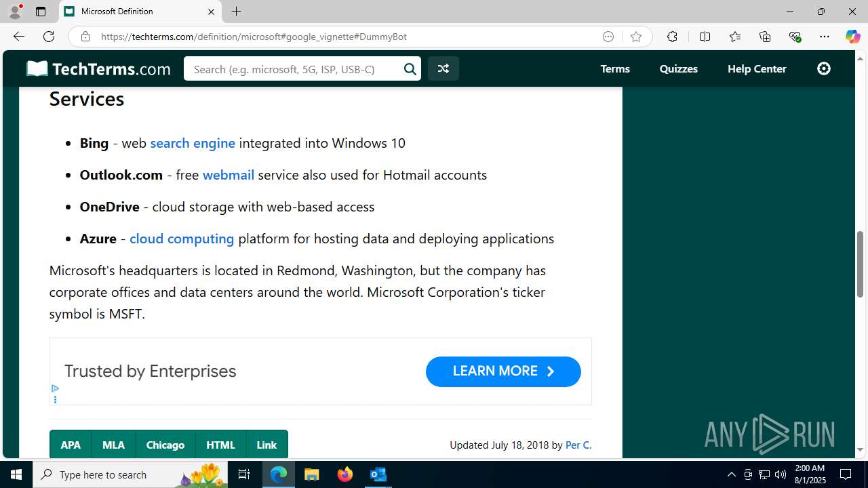Click the taskbar search box
The height and width of the screenshot is (488, 868).
pyautogui.click(x=131, y=474)
